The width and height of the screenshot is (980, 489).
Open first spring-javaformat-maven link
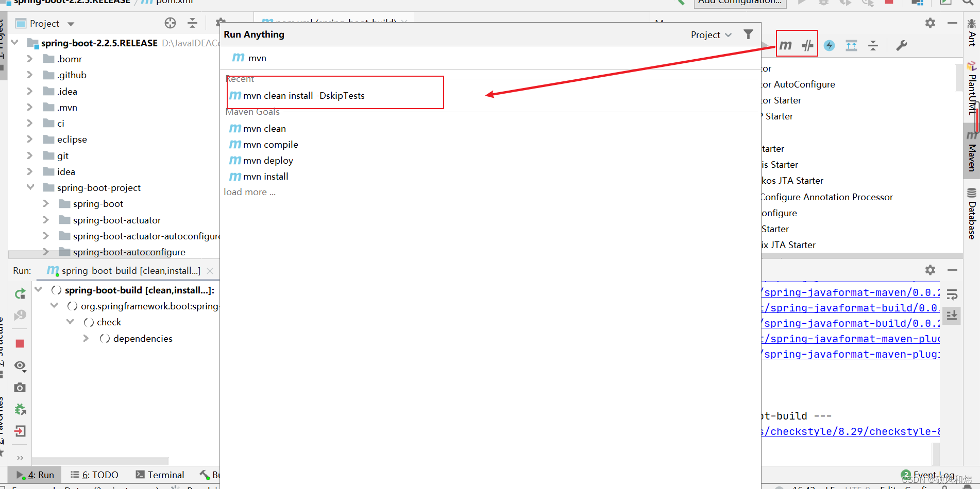(850, 292)
